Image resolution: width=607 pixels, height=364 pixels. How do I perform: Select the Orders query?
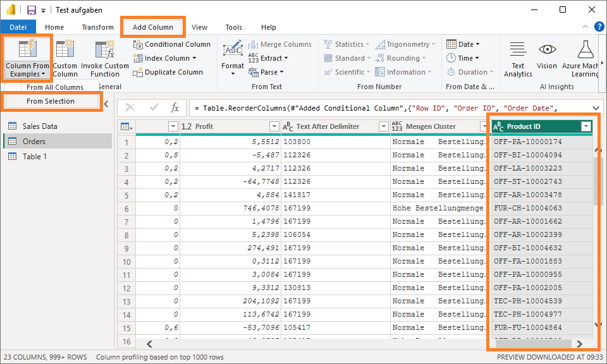coord(58,141)
